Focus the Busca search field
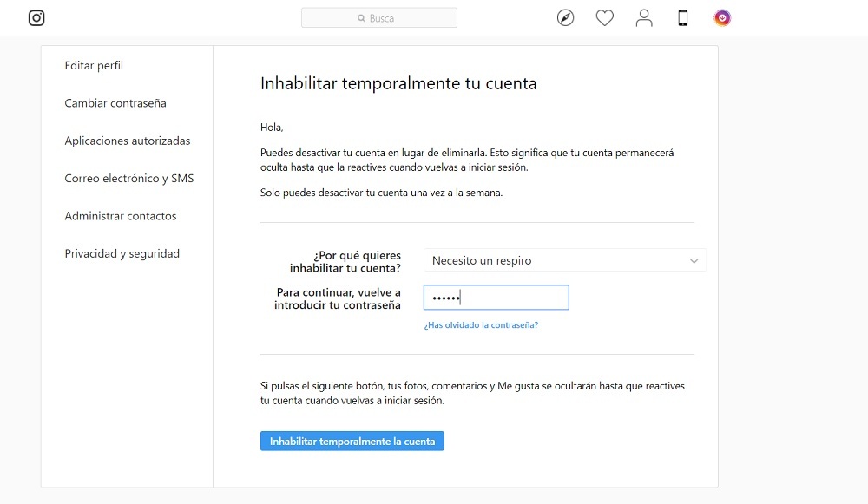Screen dimensions: 868x504 pos(379,17)
